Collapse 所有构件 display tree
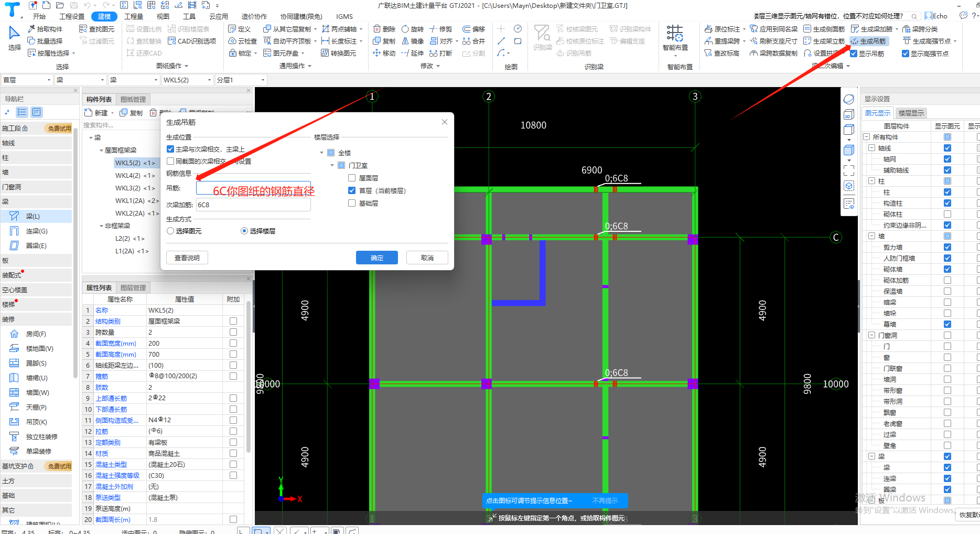Viewport: 980px width, 534px height. coord(867,137)
